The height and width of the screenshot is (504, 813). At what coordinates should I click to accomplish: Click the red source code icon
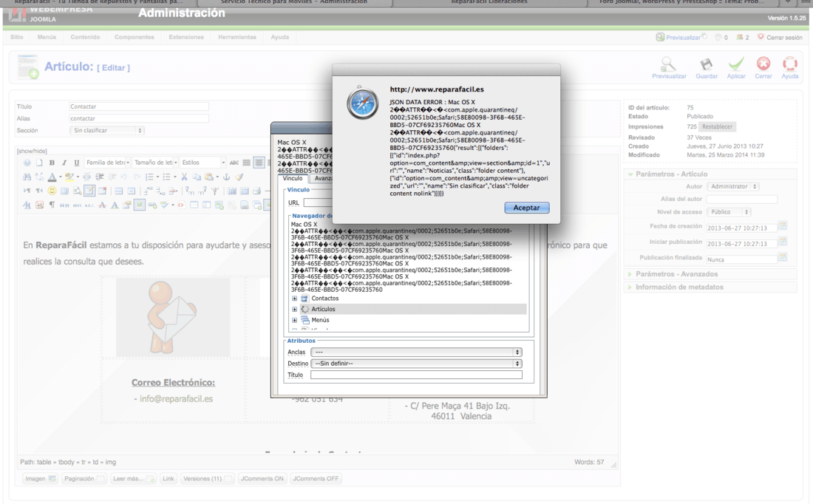click(181, 205)
